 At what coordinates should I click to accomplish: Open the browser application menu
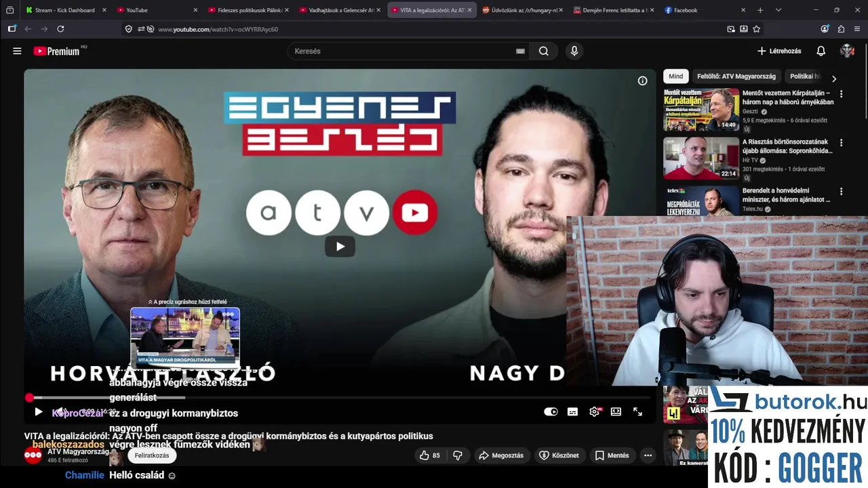pyautogui.click(x=857, y=29)
